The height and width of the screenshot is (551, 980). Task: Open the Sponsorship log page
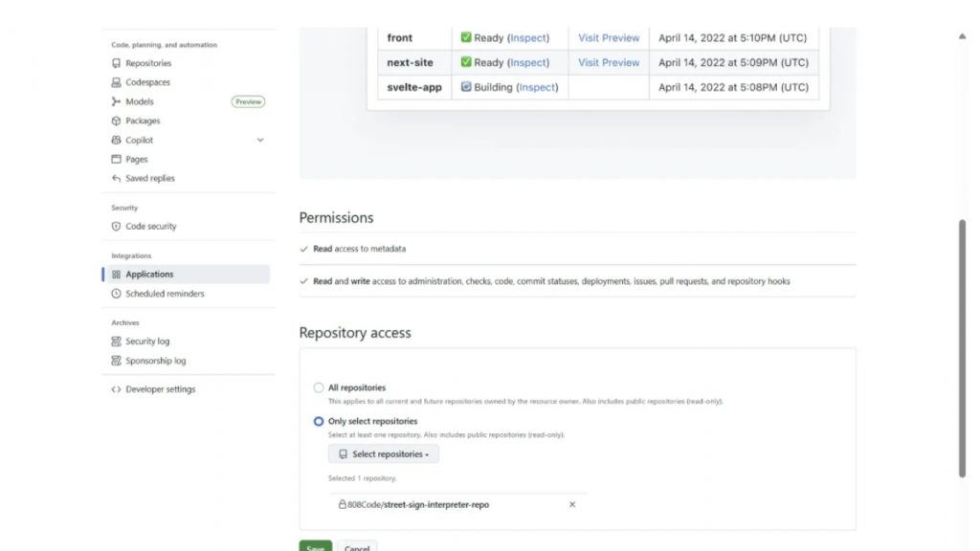click(155, 361)
